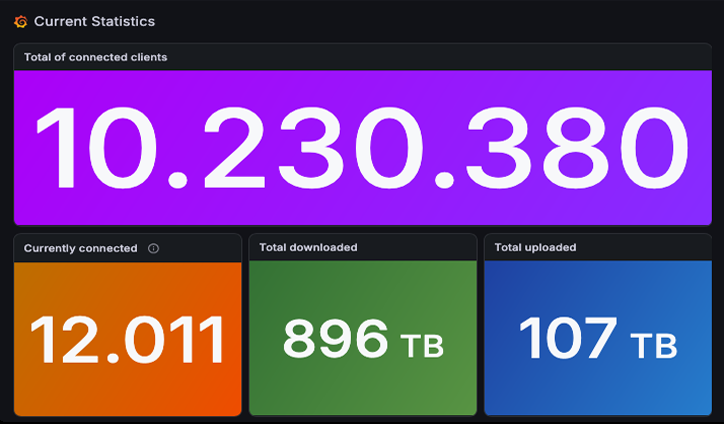Select the Total downloaded panel title
The image size is (724, 424).
tap(308, 248)
